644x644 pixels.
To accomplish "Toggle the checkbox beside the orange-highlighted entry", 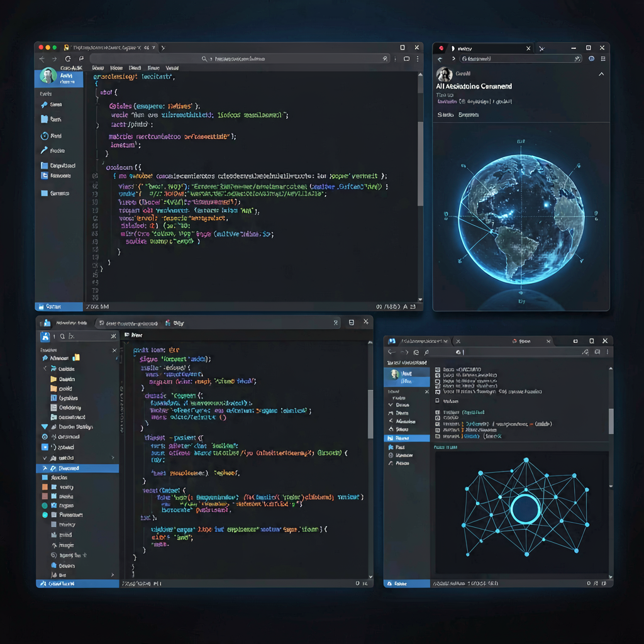I will click(438, 424).
